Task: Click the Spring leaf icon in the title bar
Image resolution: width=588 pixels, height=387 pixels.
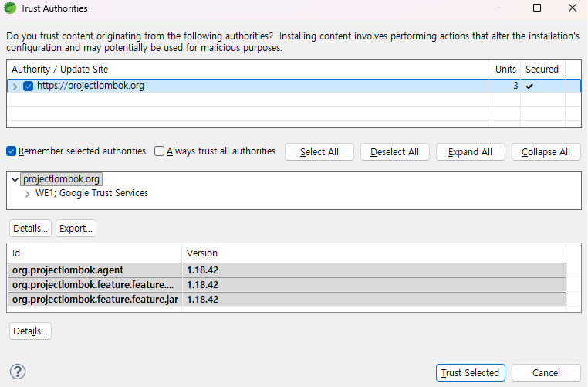Action: 10,8
